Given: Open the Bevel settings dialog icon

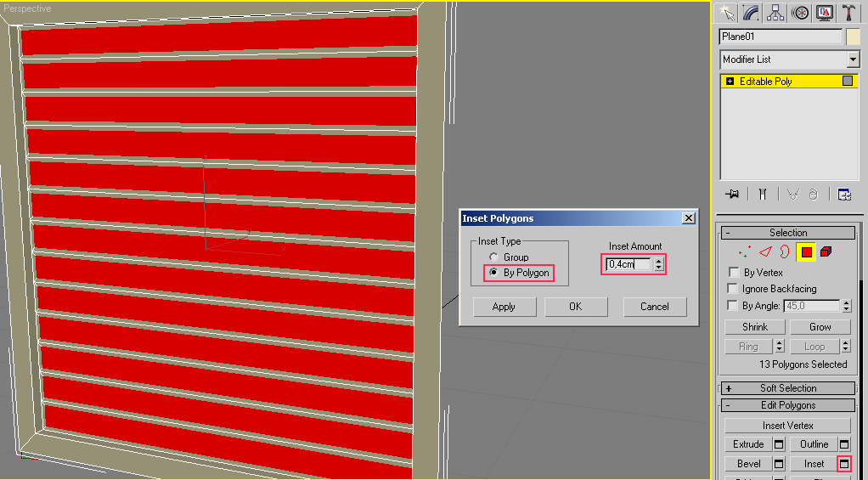Looking at the screenshot, I should point(779,463).
